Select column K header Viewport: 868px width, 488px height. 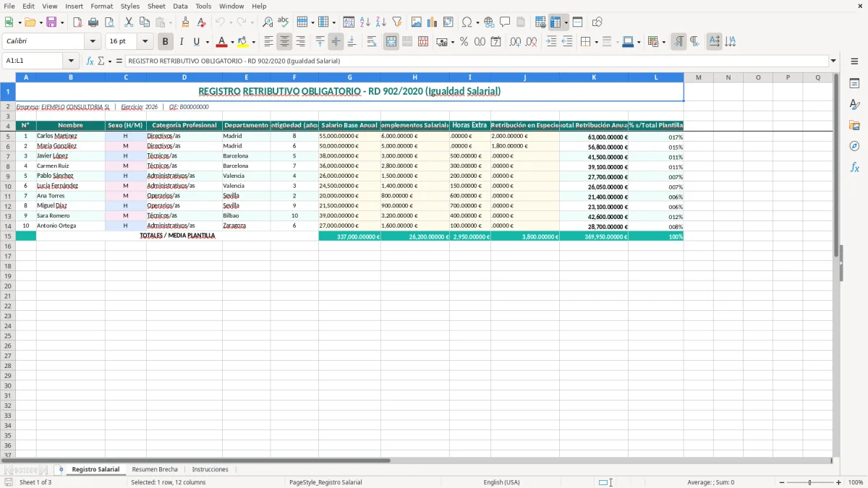[x=594, y=77]
